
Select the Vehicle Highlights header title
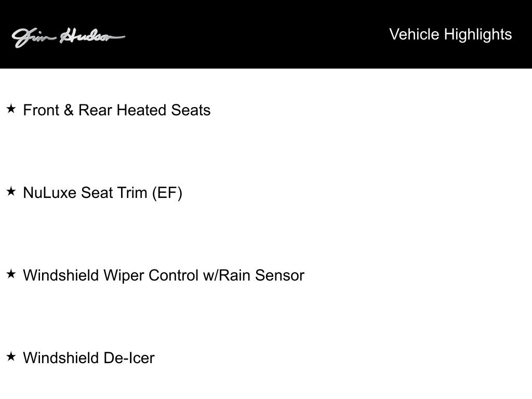[450, 34]
